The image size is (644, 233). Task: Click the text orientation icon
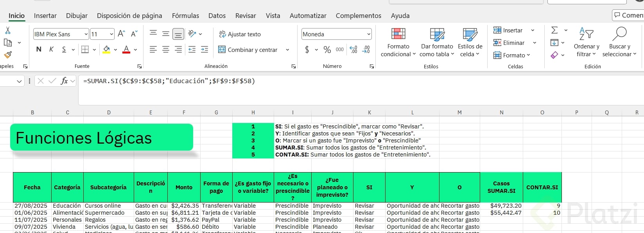(192, 34)
